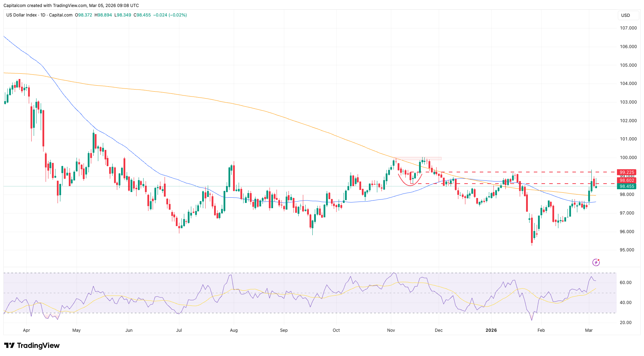Click the close value C98.455 in legend

(142, 15)
